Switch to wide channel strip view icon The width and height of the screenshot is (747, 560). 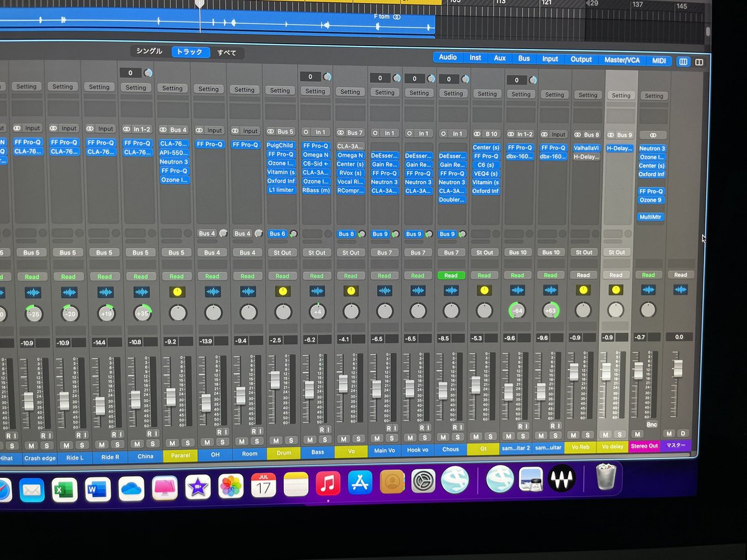pos(699,62)
